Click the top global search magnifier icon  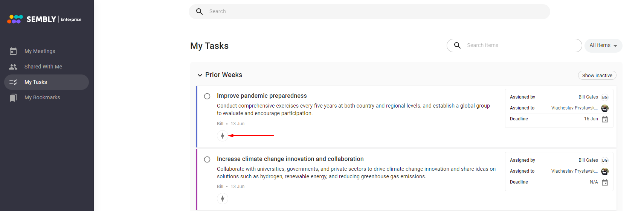tap(199, 12)
